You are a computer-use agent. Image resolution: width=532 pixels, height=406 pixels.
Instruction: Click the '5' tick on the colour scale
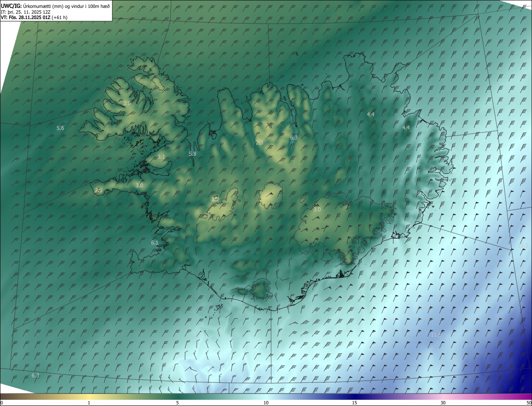point(177,403)
